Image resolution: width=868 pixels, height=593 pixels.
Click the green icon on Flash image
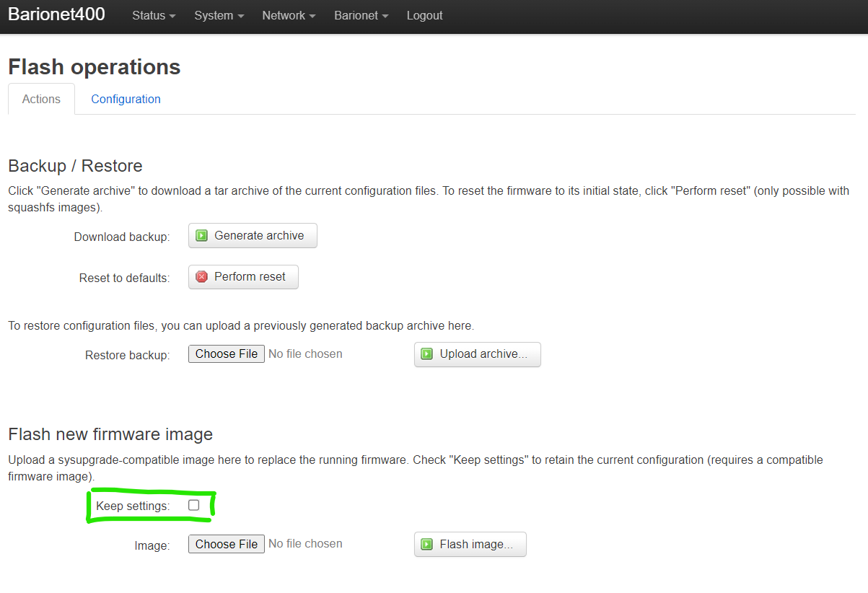(x=427, y=545)
